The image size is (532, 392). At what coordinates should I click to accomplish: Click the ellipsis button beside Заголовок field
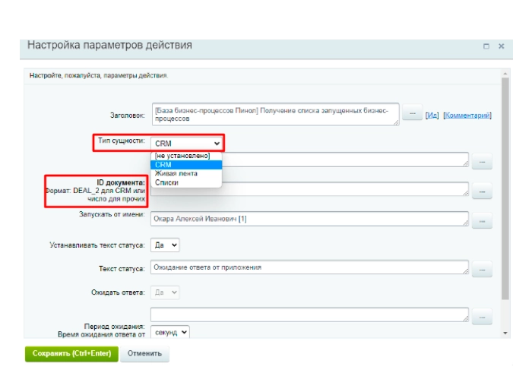[x=411, y=114]
